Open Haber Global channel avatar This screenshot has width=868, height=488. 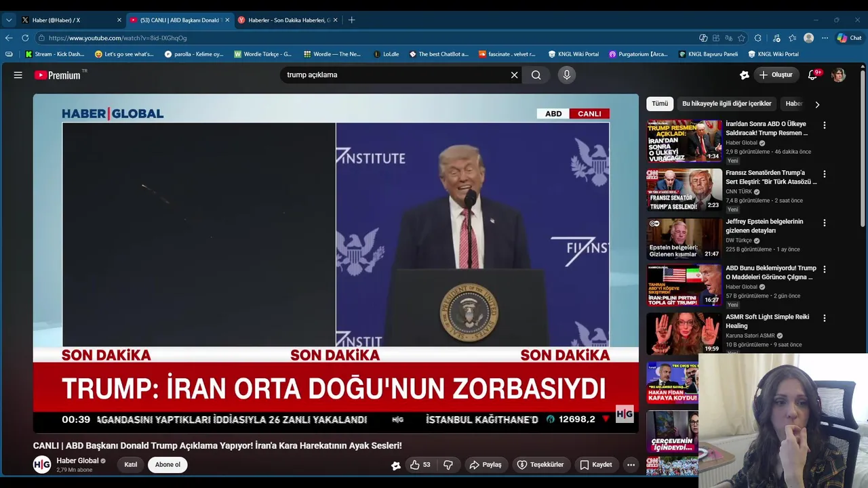[x=42, y=465]
